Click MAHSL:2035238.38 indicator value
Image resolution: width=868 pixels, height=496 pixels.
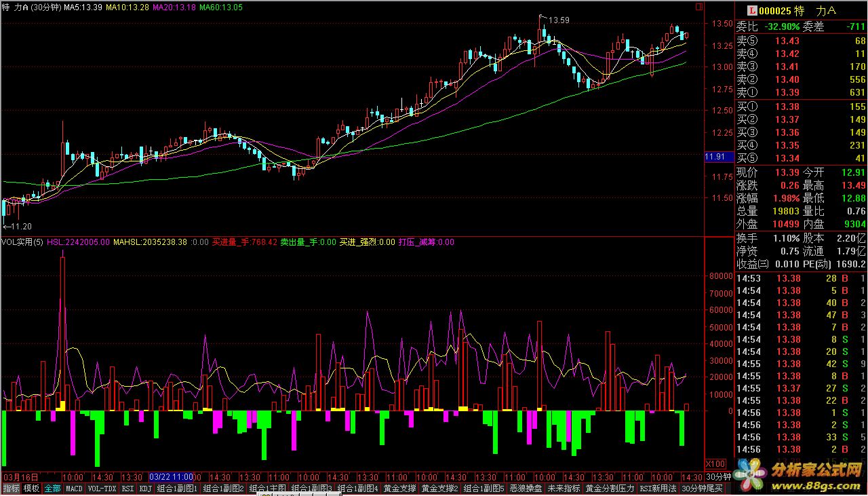[150, 242]
